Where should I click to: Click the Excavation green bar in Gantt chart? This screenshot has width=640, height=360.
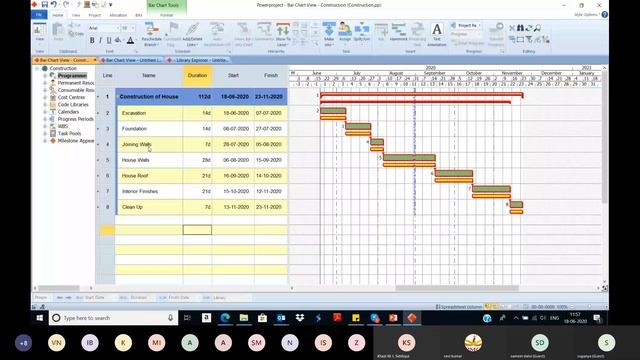333,111
